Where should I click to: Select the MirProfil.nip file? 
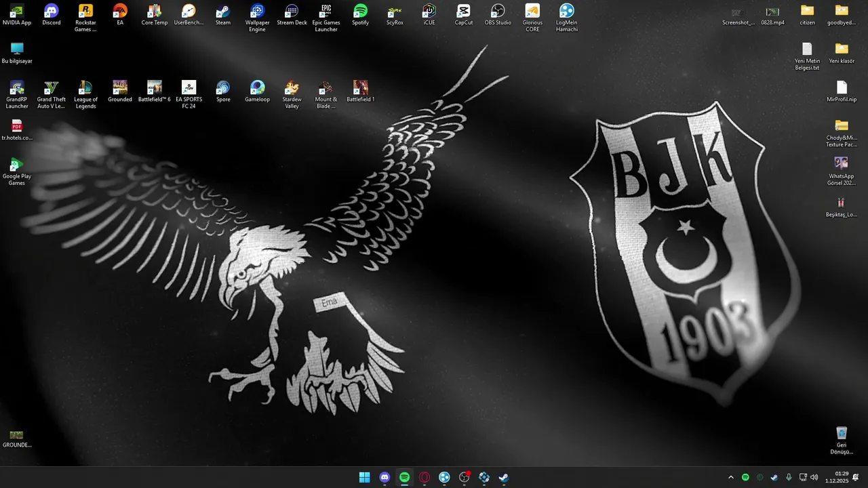coord(842,91)
